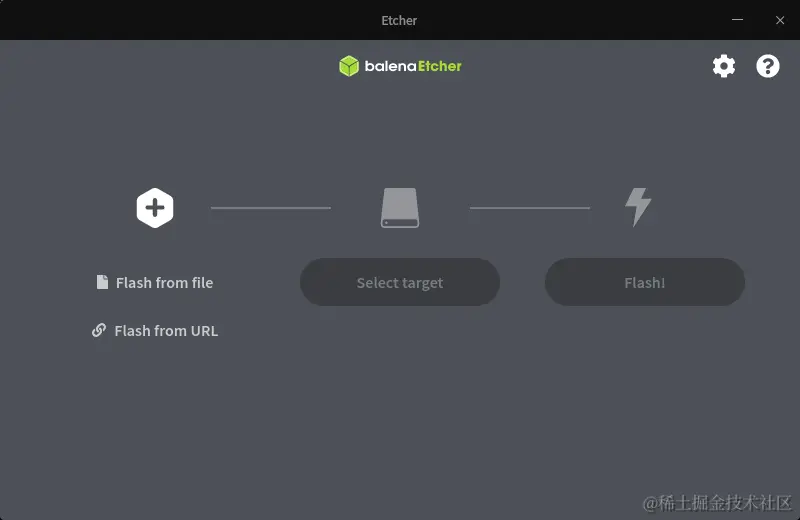Click the green Etcher word in logo
800x520 pixels.
tap(439, 66)
